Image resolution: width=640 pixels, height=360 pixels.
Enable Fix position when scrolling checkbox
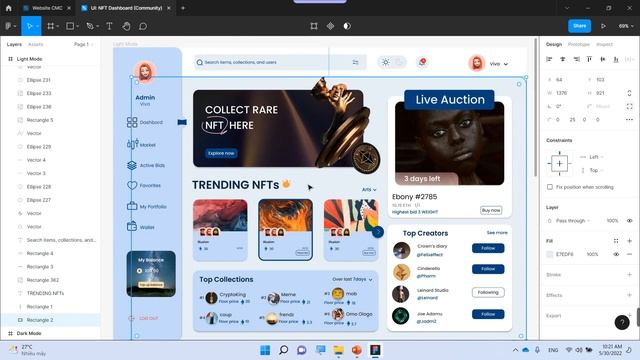click(x=550, y=187)
